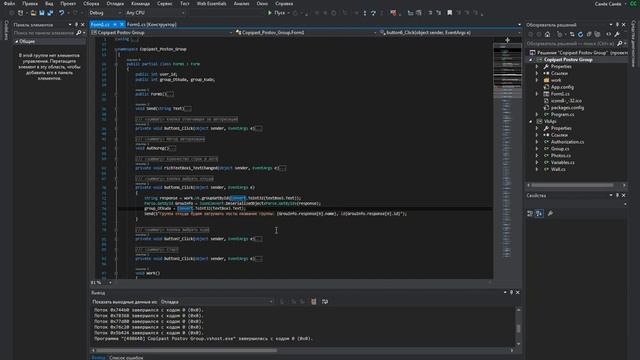Open the button6_Click member dropdown
640x360 pixels.
[450, 32]
